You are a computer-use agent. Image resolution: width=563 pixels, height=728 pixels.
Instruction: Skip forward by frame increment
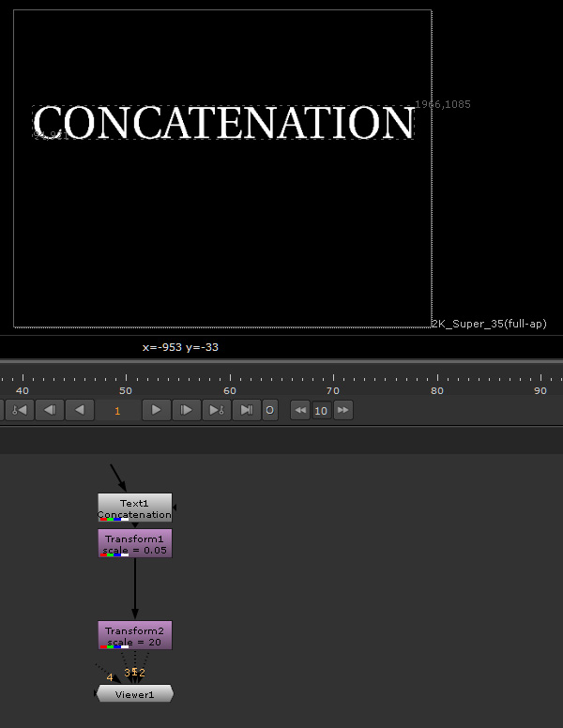coord(342,410)
